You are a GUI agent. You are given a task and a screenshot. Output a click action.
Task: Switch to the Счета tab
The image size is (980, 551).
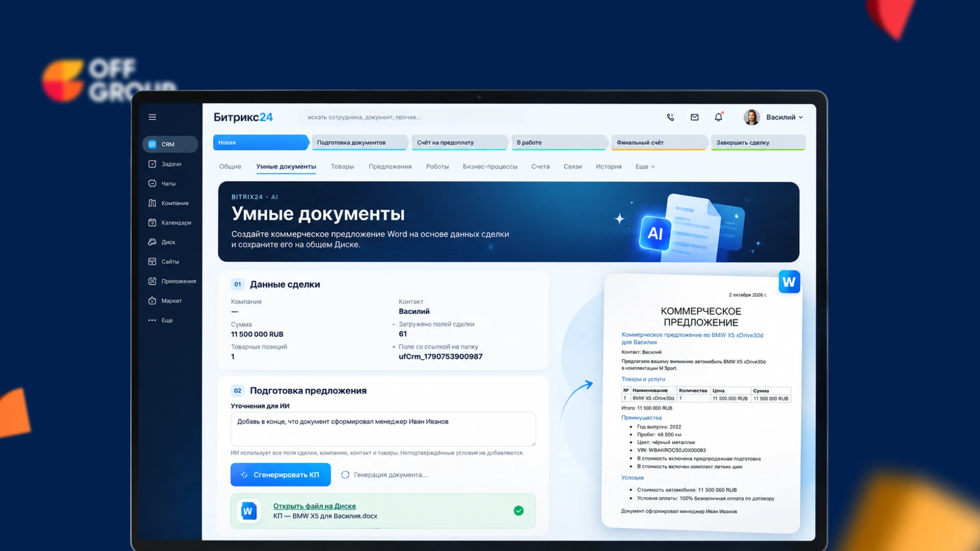(x=540, y=167)
